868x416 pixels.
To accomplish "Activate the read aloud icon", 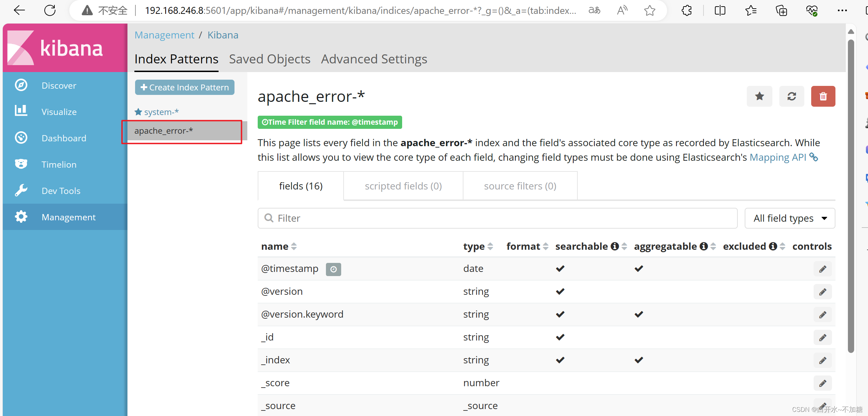I will coord(622,10).
